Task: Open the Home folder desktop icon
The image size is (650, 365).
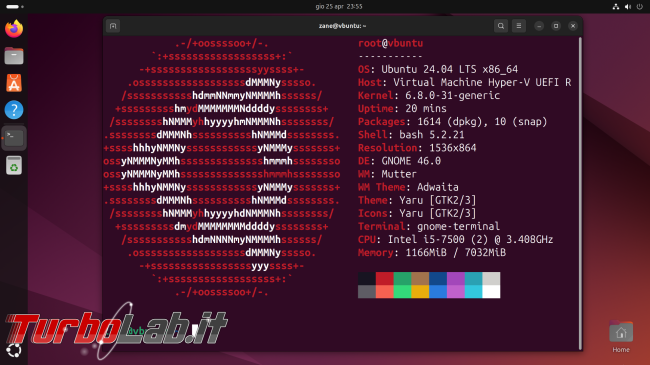Action: pos(621,337)
